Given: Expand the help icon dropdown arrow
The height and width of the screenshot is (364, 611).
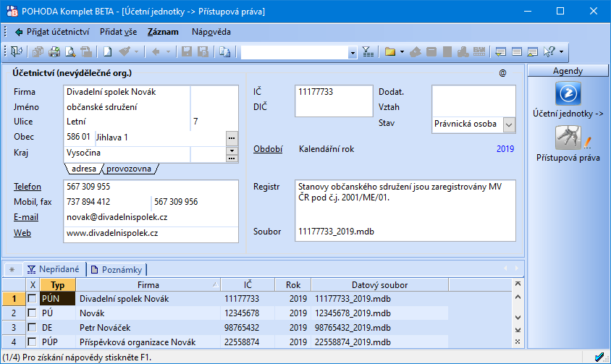Looking at the screenshot, I should [x=561, y=52].
